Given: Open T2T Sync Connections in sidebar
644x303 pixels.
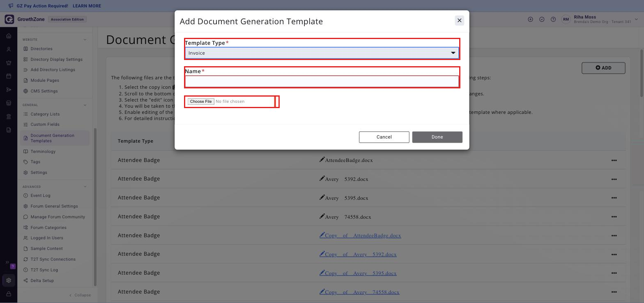Looking at the screenshot, I should click(53, 259).
